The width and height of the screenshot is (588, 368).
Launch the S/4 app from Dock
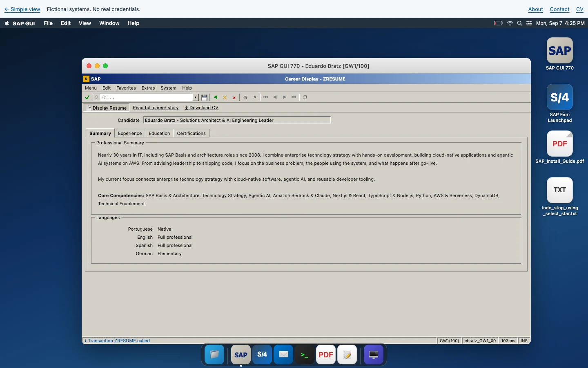point(262,355)
